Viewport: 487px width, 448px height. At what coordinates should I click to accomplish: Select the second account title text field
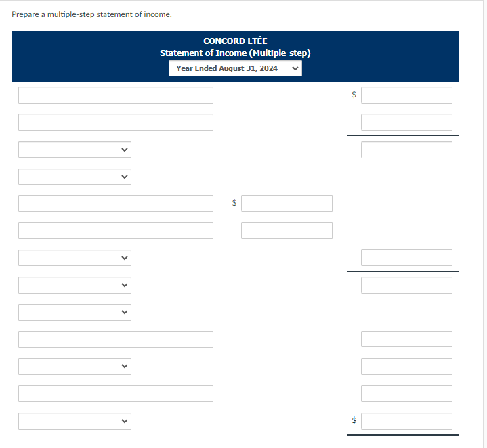pyautogui.click(x=116, y=122)
